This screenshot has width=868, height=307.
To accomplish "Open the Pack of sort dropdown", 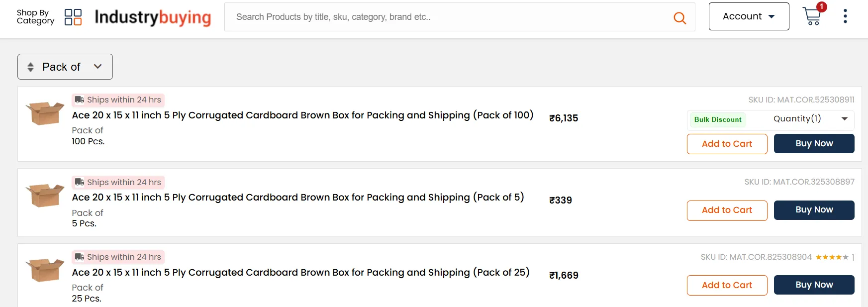I will coord(65,67).
